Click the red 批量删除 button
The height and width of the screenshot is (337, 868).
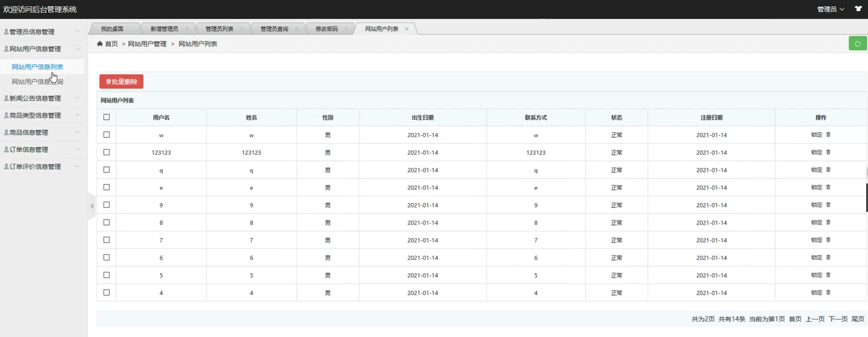click(x=121, y=82)
